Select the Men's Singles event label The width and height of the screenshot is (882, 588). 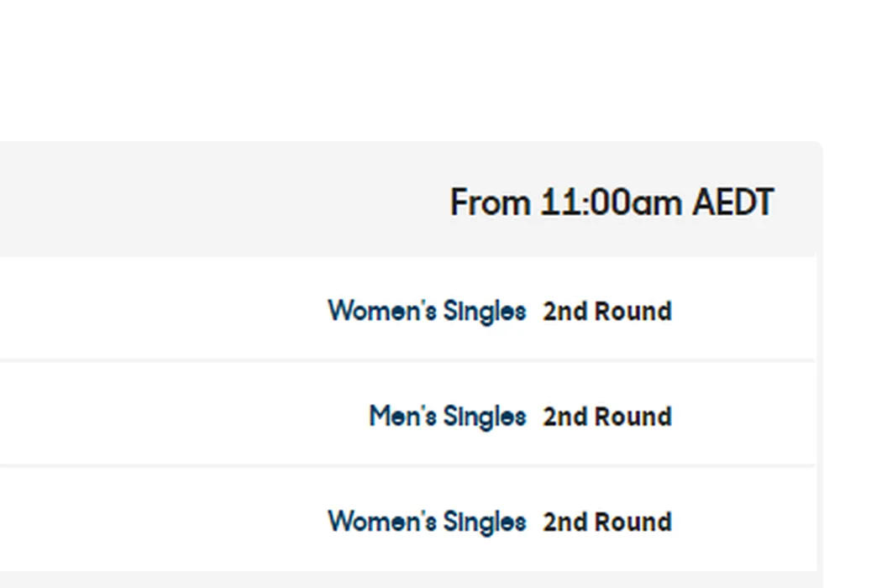[447, 416]
